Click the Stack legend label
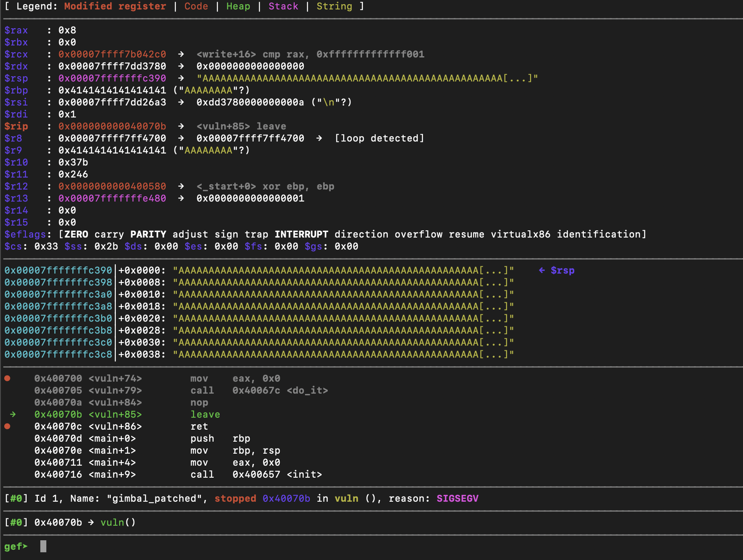This screenshot has height=560, width=743. [284, 6]
